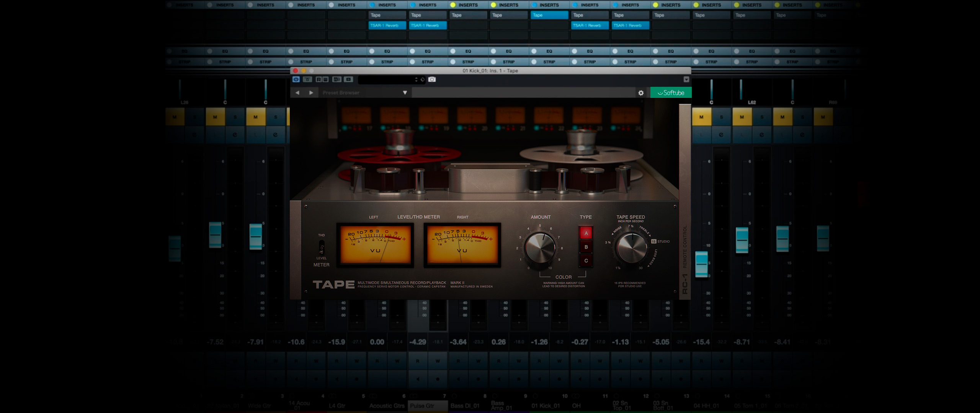Go to next preset arrow
980x413 pixels.
[311, 93]
